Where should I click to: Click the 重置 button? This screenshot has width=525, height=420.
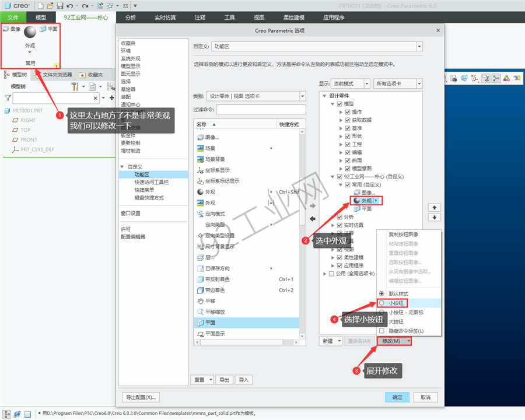(x=202, y=380)
